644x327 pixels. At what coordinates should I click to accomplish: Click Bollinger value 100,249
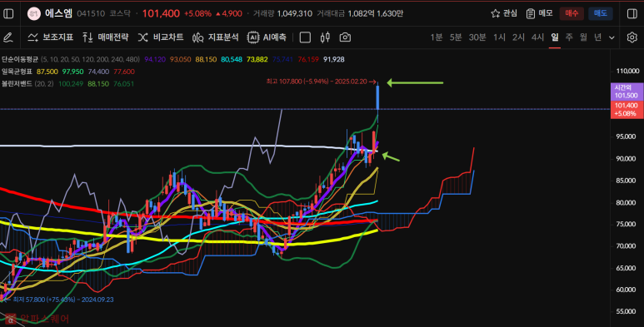tap(71, 84)
